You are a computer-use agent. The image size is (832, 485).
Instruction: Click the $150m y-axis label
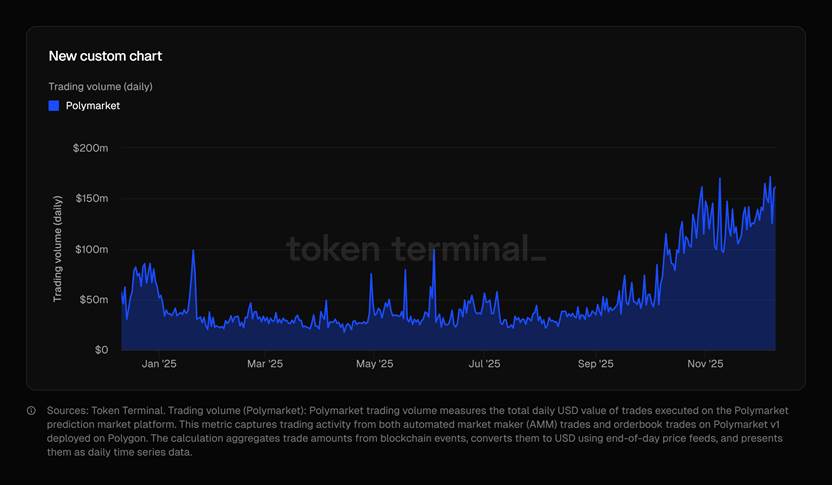91,199
